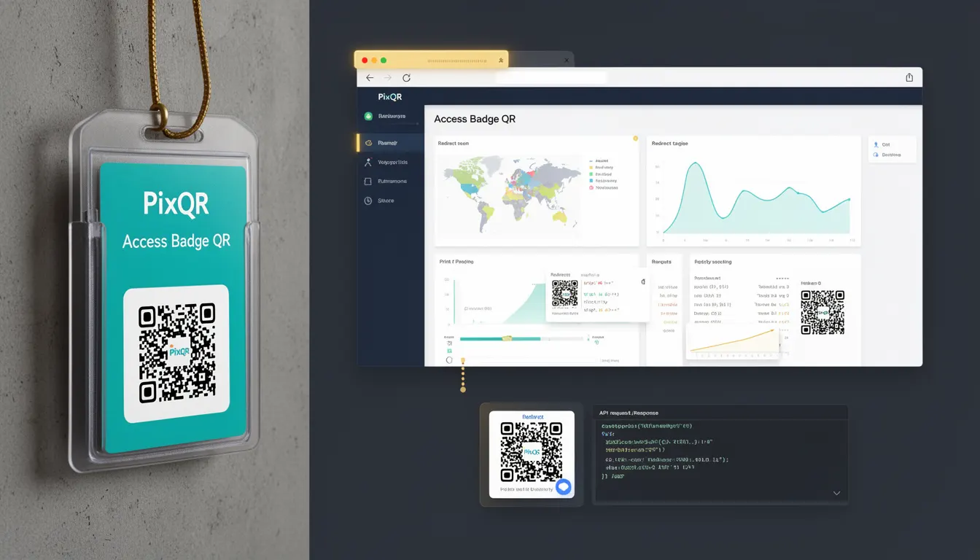Image resolution: width=980 pixels, height=560 pixels.
Task: Click the yellow badge on the map card
Action: pos(635,138)
